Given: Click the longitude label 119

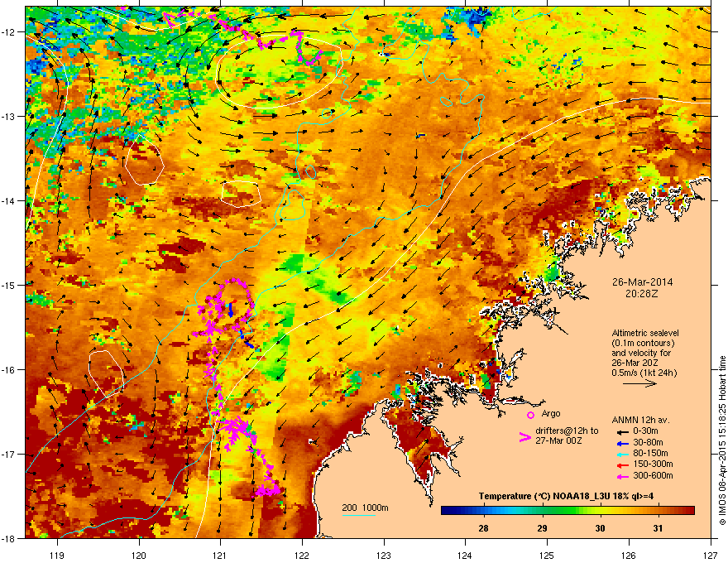Looking at the screenshot, I should (57, 555).
